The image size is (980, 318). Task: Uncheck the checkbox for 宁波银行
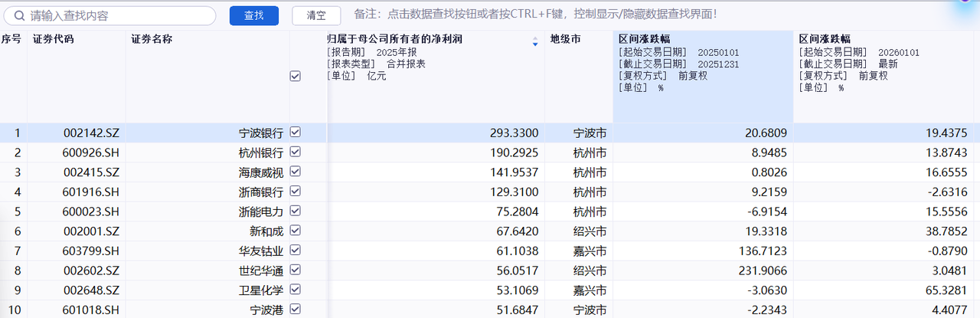pyautogui.click(x=296, y=133)
